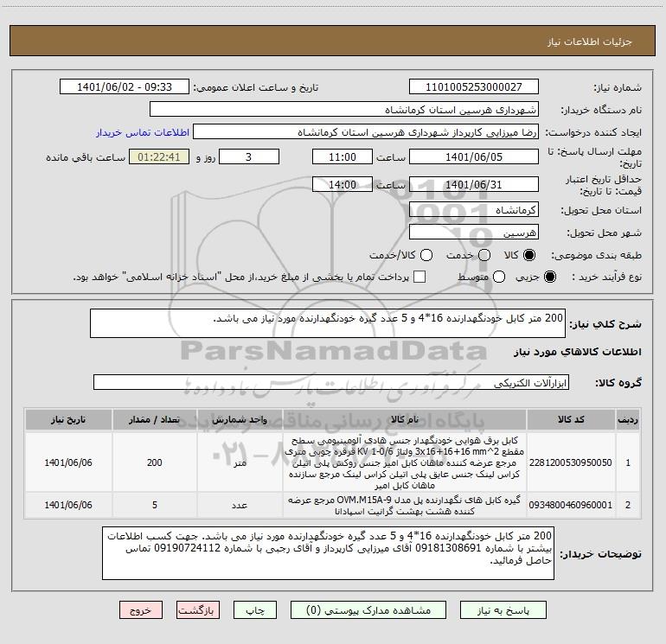Select the خدمت radio button
The height and width of the screenshot is (644, 666).
pyautogui.click(x=484, y=255)
